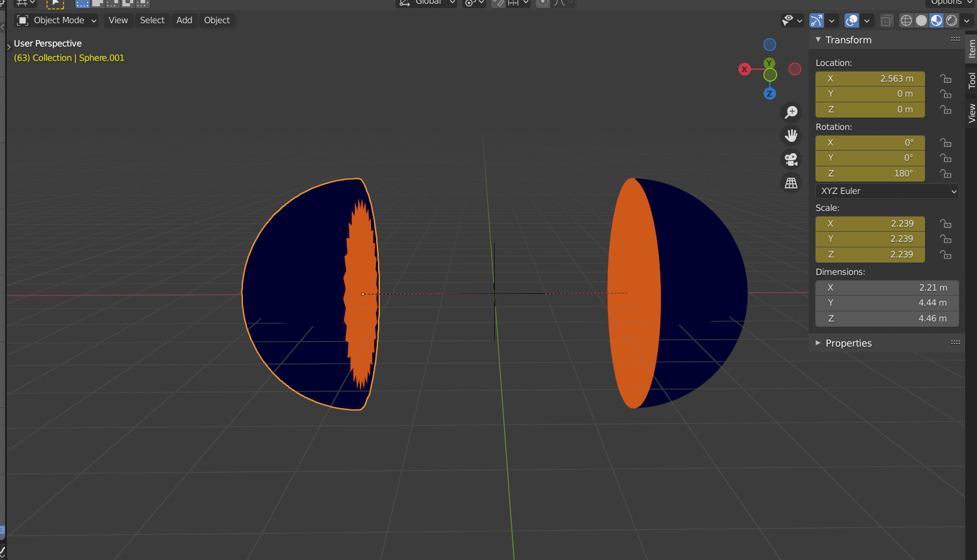Lock Rotation Z value
The height and width of the screenshot is (560, 977).
point(946,173)
